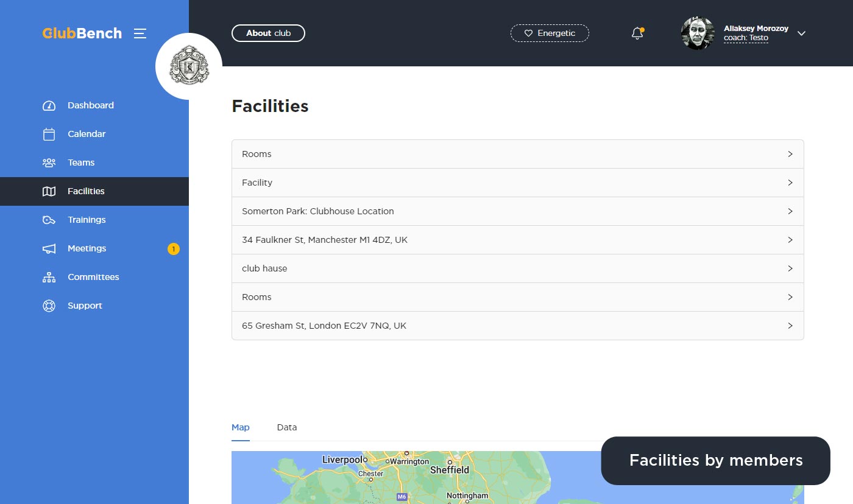Switch to the Data tab
Viewport: 853px width, 504px height.
[x=287, y=427]
